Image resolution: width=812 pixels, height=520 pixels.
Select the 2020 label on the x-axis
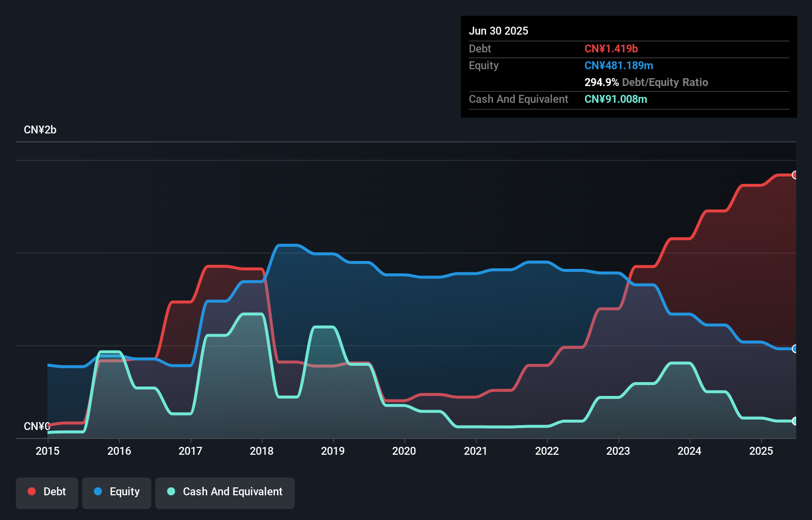pos(404,451)
